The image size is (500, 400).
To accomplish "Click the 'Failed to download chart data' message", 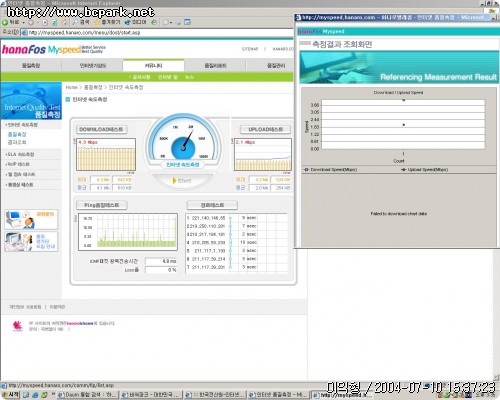I will [x=399, y=214].
